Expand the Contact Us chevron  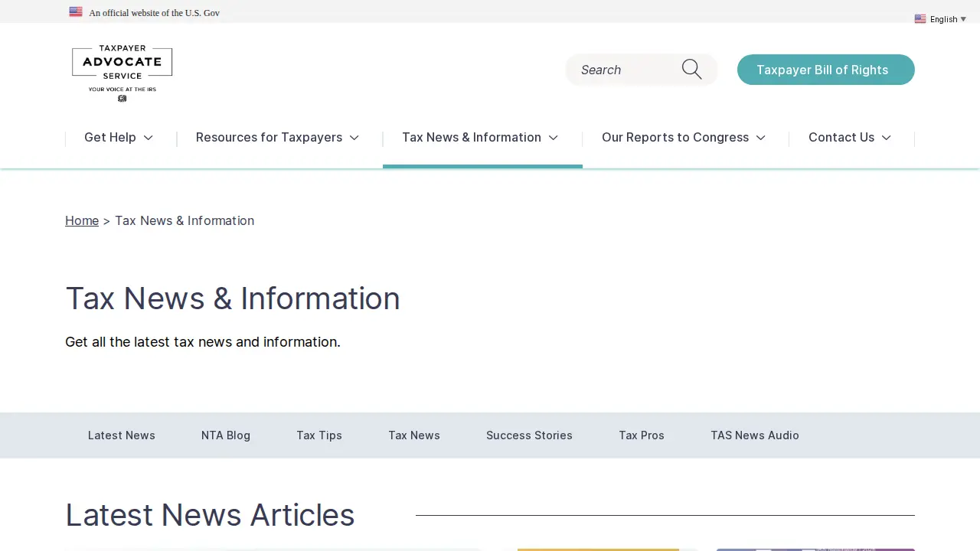point(887,138)
